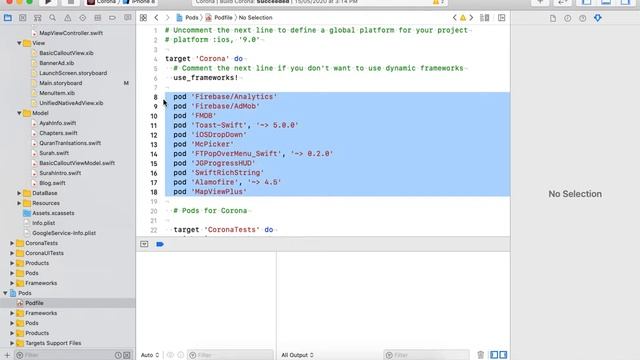Clear console with trash icon
640x360 pixels.
[x=481, y=355]
